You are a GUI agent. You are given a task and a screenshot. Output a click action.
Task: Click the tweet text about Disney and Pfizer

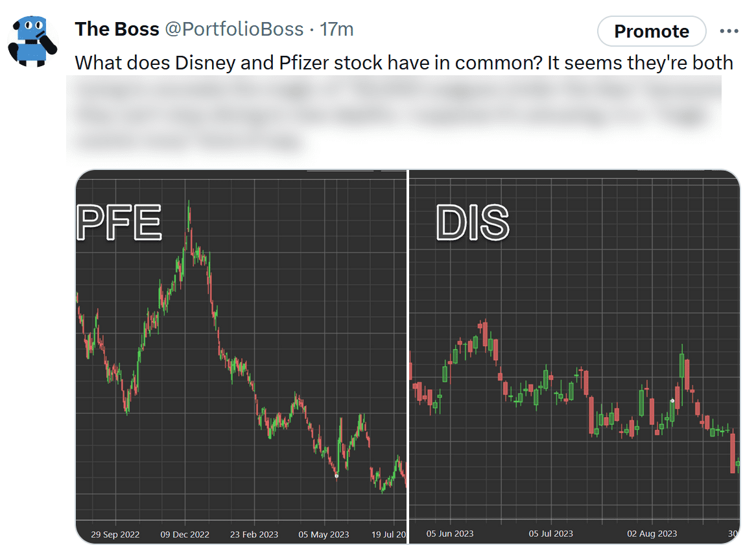coord(403,63)
